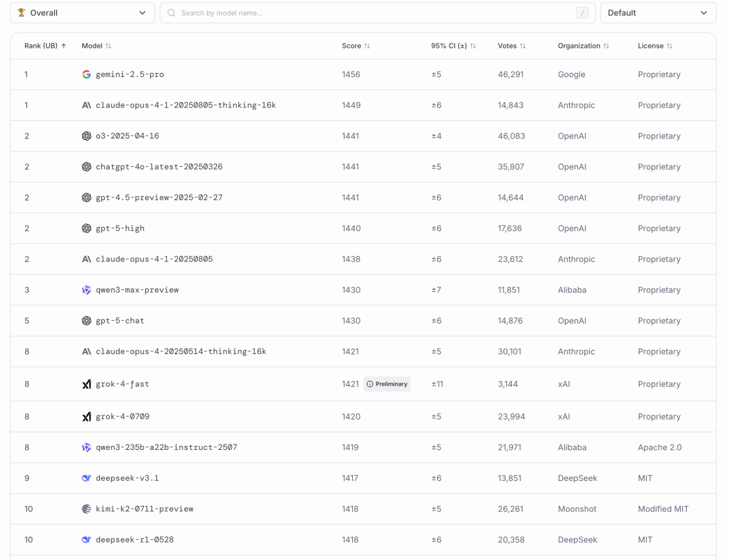Select the o3-2025-04-16 model name
The image size is (730, 560).
pos(128,136)
